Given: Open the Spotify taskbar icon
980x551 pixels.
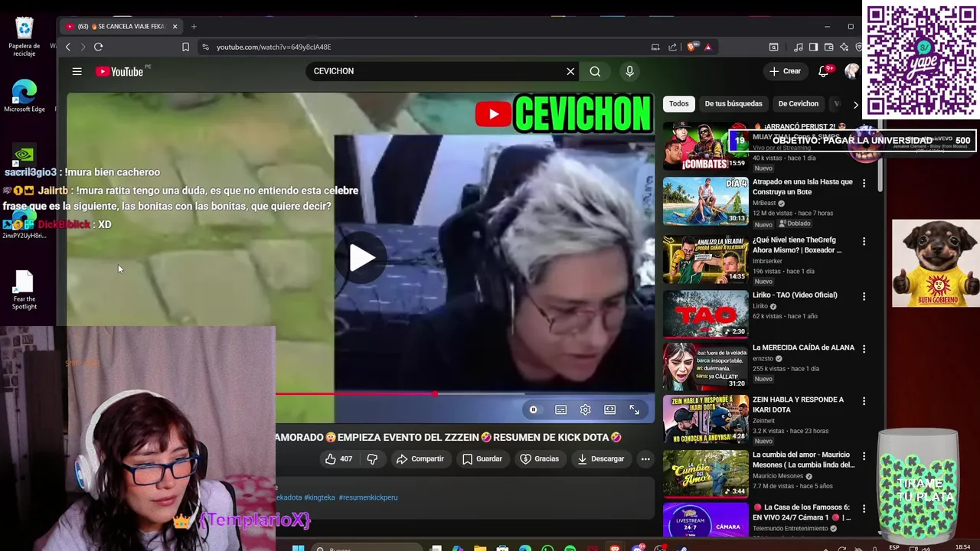Looking at the screenshot, I should point(570,548).
